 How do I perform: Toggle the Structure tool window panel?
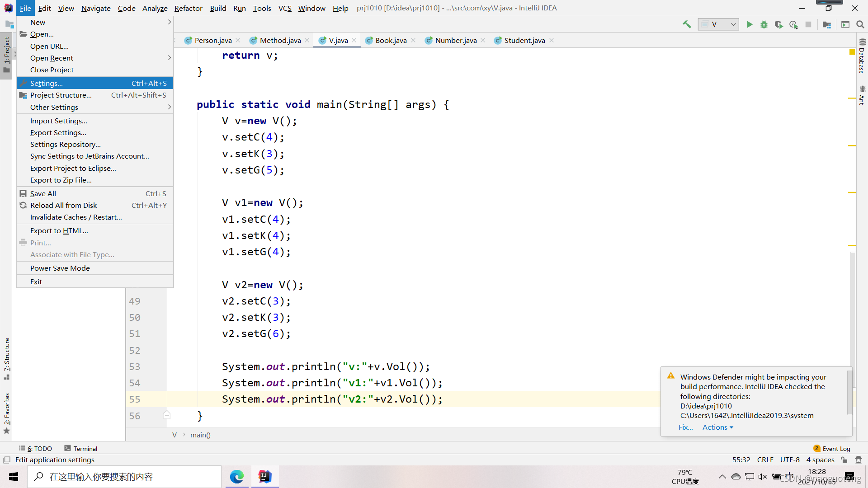(7, 358)
